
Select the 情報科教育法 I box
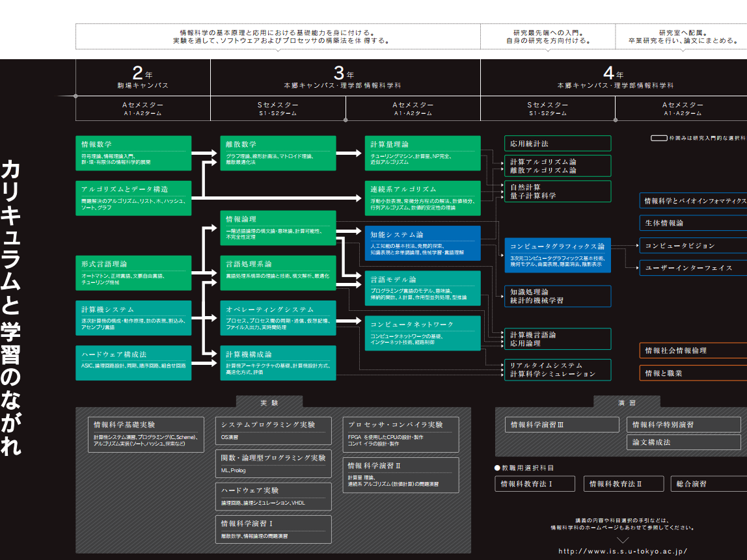click(535, 484)
